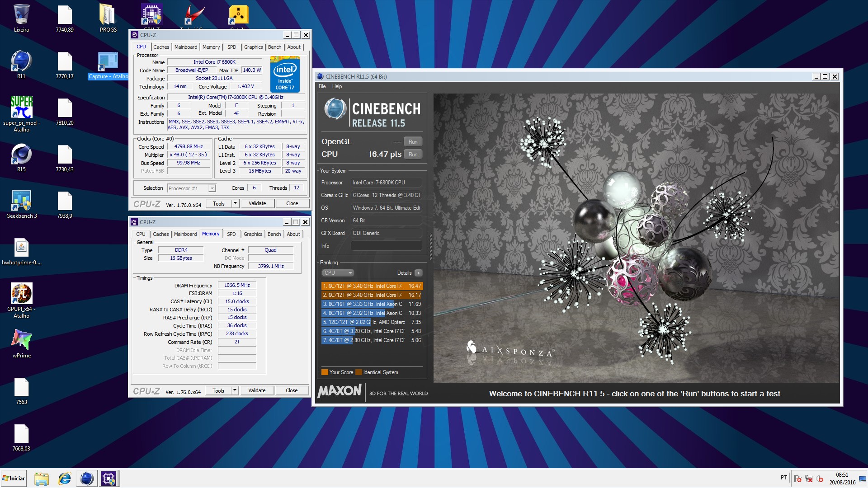Screen dimensions: 868x488
Task: Open the Graphics tab in lower CPU-Z window
Action: click(x=253, y=234)
